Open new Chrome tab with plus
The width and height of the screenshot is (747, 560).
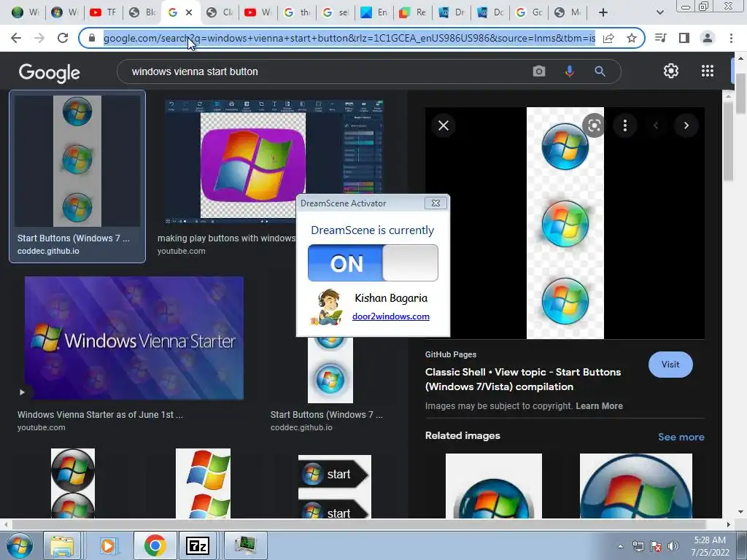coord(603,12)
